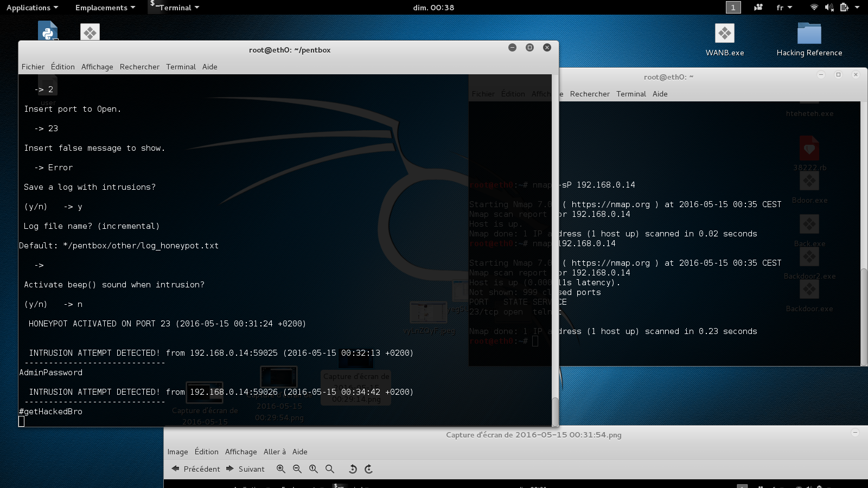This screenshot has height=488, width=868.
Task: Click the zoom out magnifier icon
Action: click(x=297, y=469)
